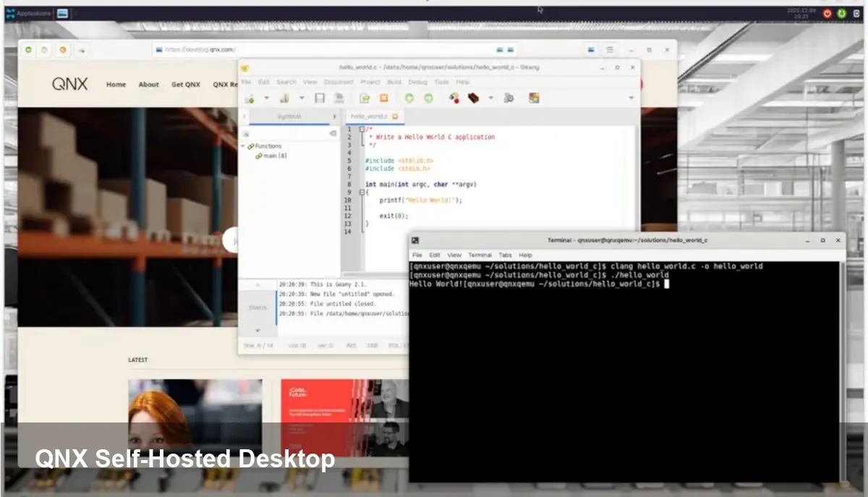This screenshot has width=868, height=497.
Task: Create a new file using Geany's toolbar icon
Action: tap(250, 97)
